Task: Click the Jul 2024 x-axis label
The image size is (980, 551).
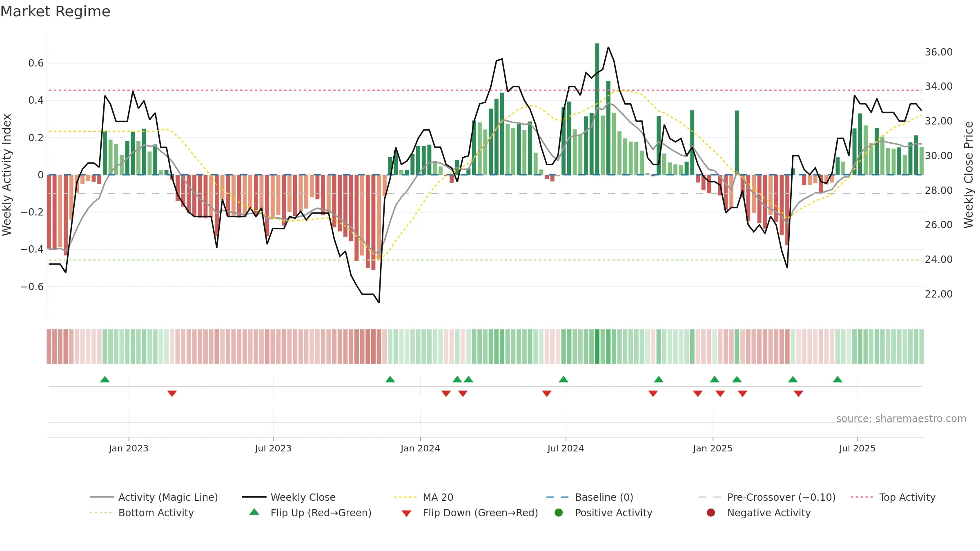Action: [566, 449]
